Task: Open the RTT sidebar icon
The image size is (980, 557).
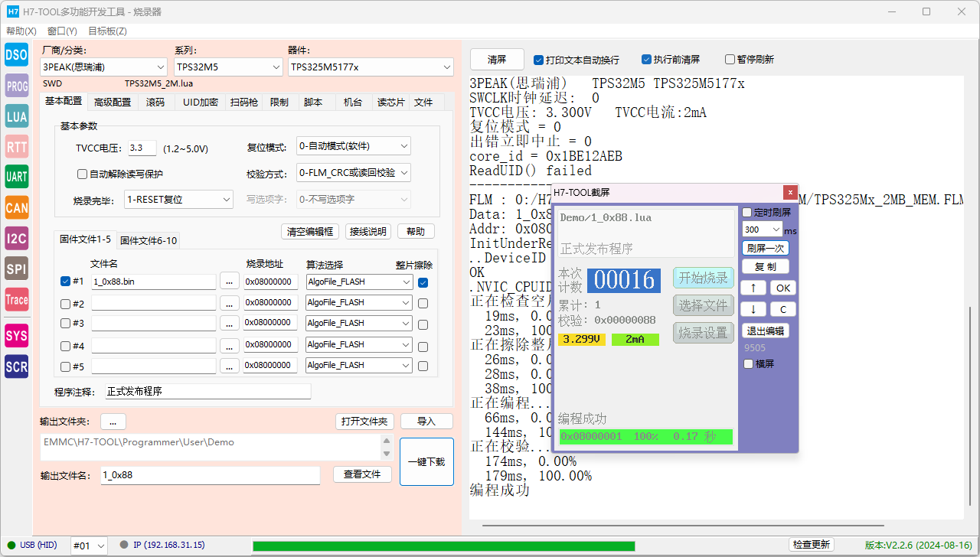Action: [x=16, y=146]
